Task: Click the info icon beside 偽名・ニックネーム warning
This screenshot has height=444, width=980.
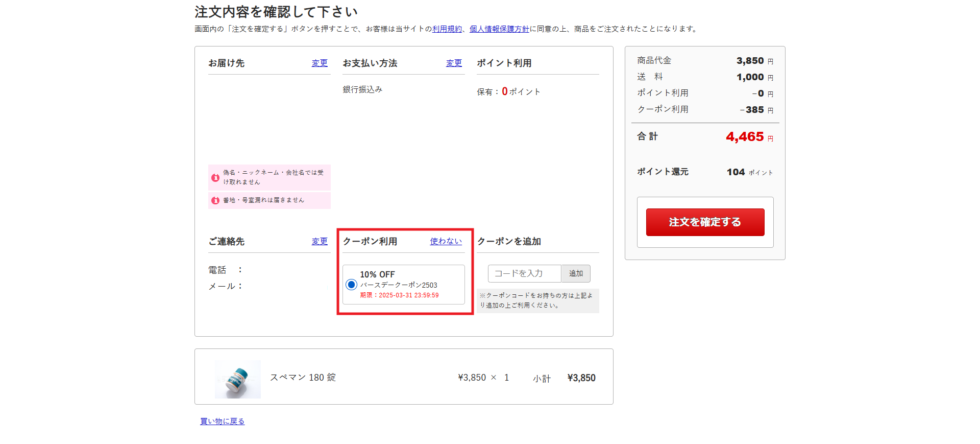Action: click(x=215, y=178)
